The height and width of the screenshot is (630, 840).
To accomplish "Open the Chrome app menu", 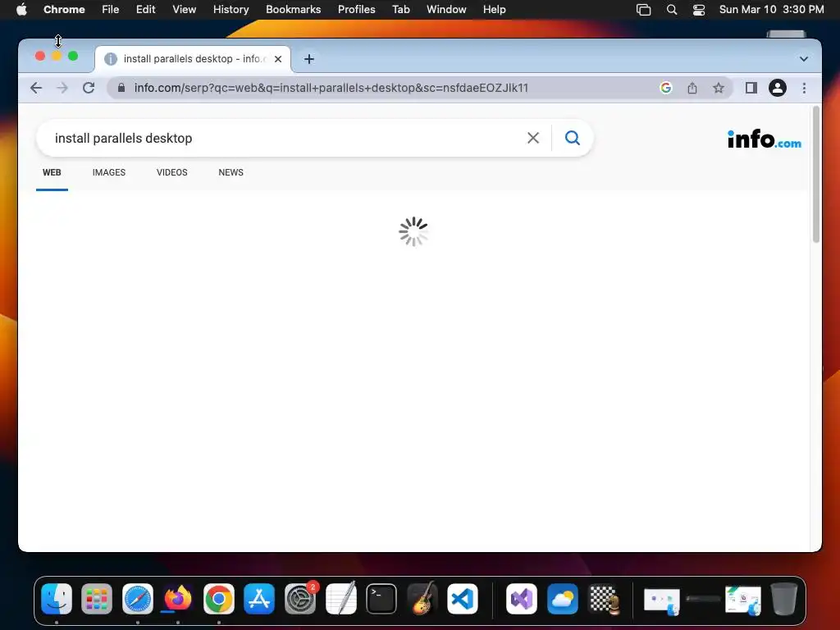I will click(x=64, y=10).
